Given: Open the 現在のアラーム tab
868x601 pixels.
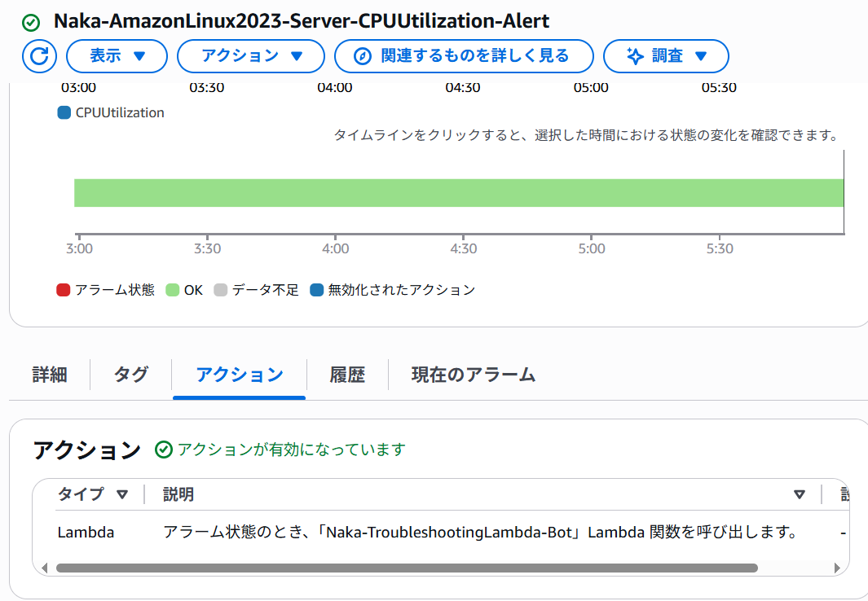Looking at the screenshot, I should click(x=474, y=375).
